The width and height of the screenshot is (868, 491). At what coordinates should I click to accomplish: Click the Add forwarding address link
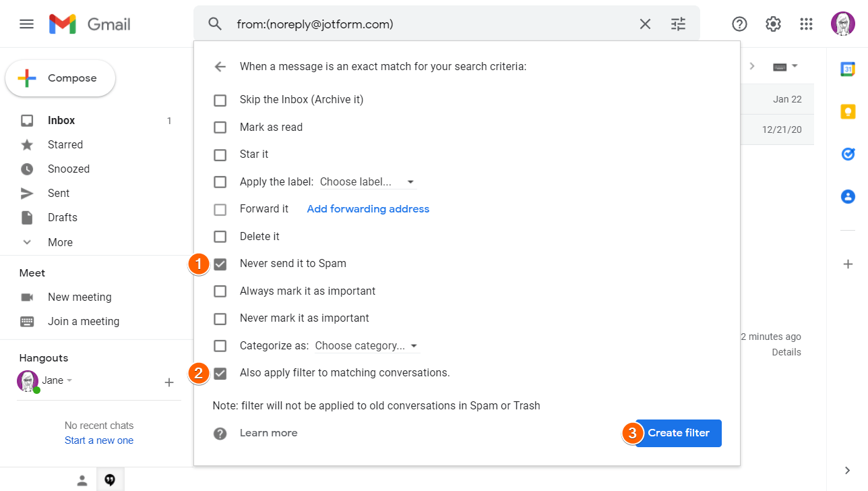[x=368, y=209]
